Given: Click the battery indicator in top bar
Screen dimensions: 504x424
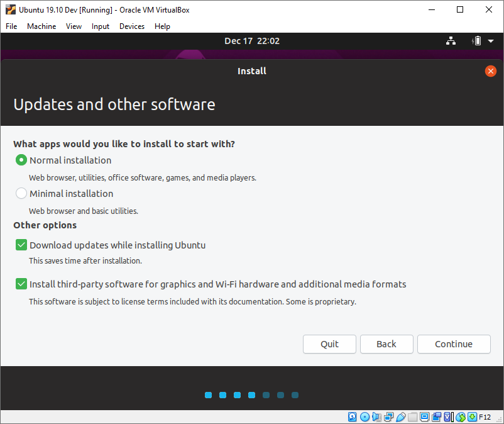Looking at the screenshot, I should 477,41.
